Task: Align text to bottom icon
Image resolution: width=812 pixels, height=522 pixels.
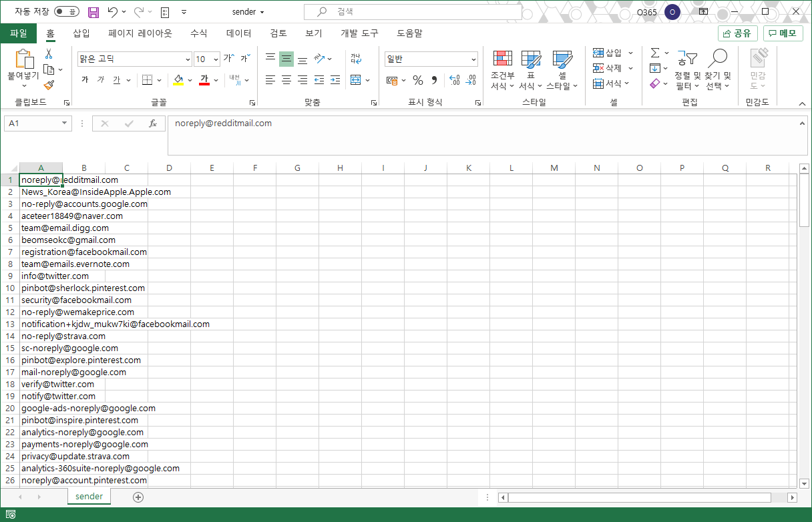Action: click(302, 59)
